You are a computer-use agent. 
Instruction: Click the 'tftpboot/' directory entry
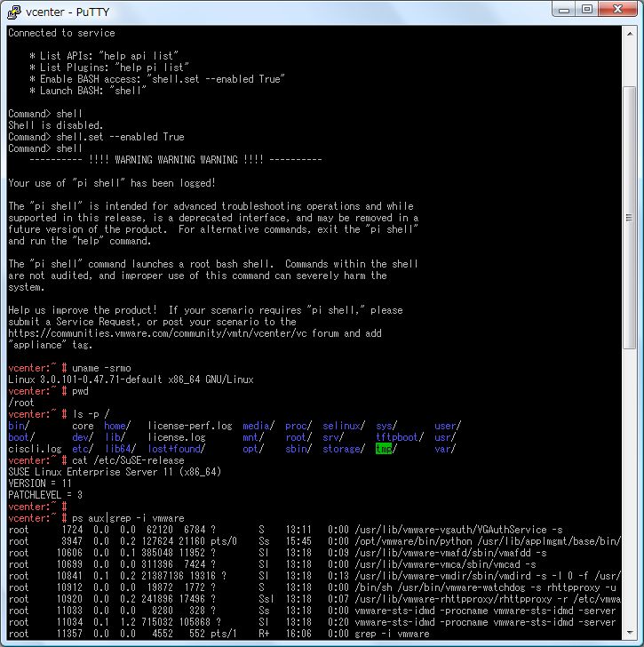point(400,437)
